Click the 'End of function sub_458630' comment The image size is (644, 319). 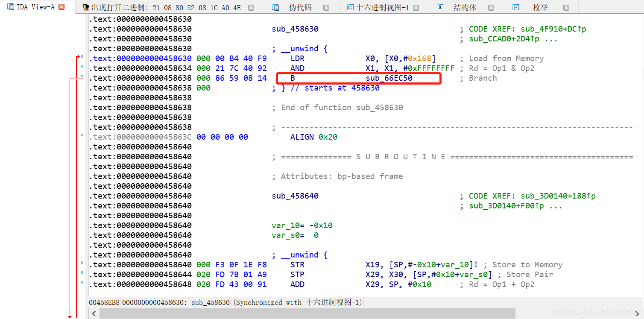coord(337,108)
